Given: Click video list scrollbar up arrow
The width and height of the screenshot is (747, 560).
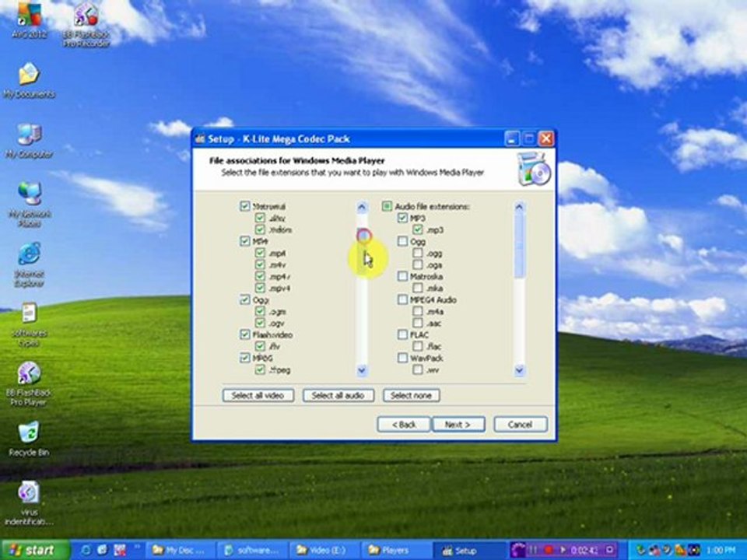Looking at the screenshot, I should point(362,207).
